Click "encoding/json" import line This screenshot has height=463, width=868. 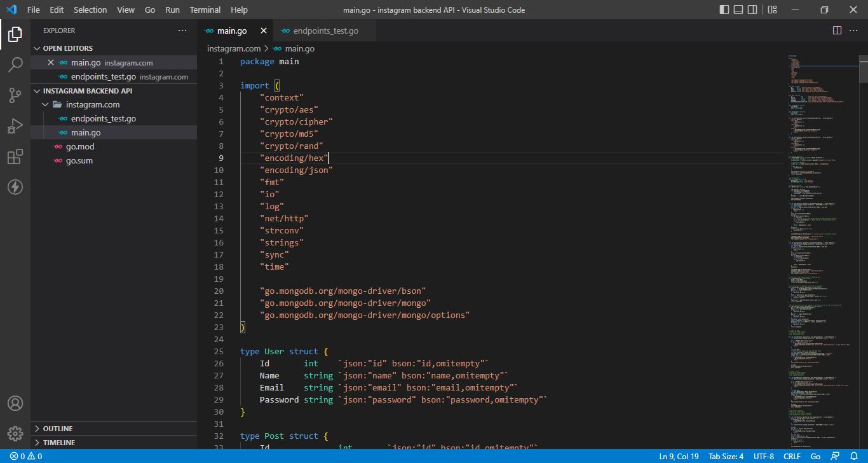tap(296, 170)
